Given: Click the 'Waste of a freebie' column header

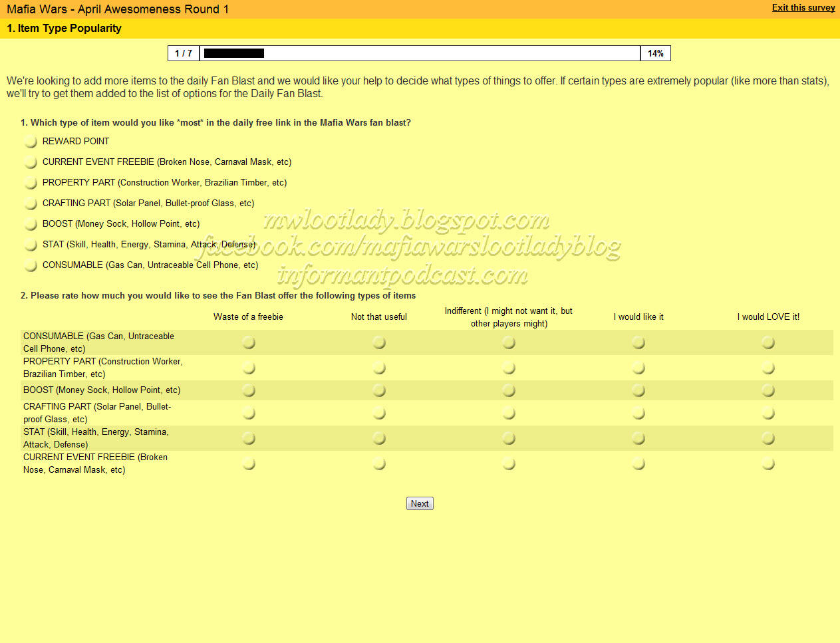Looking at the screenshot, I should point(248,317).
